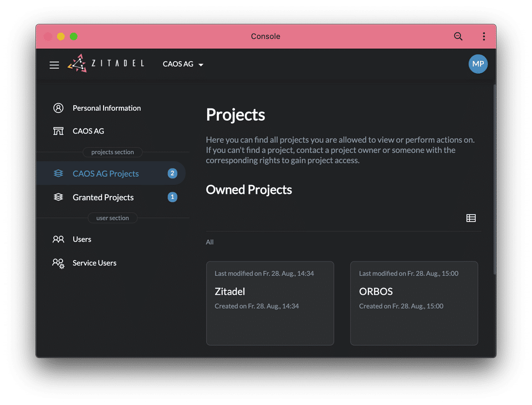Open the Users page
Viewport: 532px width, 405px height.
click(82, 239)
